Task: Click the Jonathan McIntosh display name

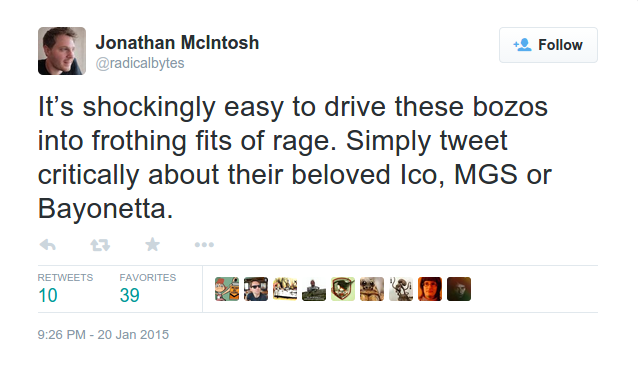Action: coord(177,43)
